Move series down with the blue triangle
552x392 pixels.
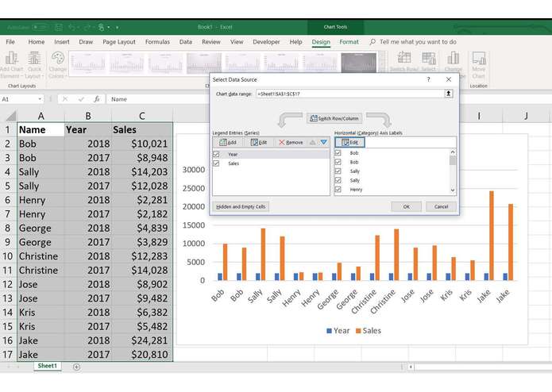pos(323,142)
